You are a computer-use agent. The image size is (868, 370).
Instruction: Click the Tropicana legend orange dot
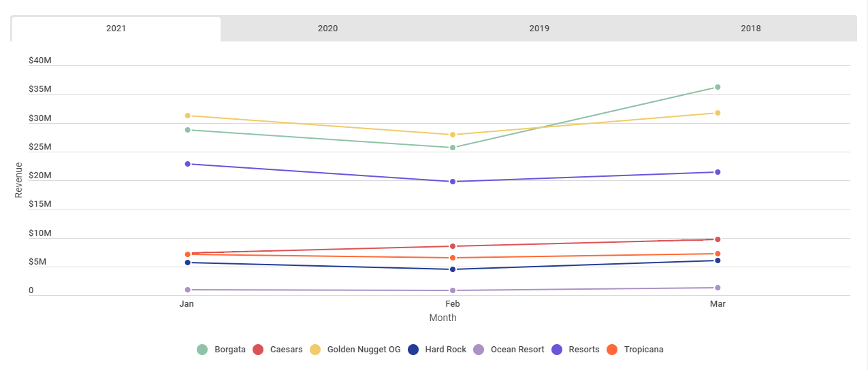click(612, 350)
